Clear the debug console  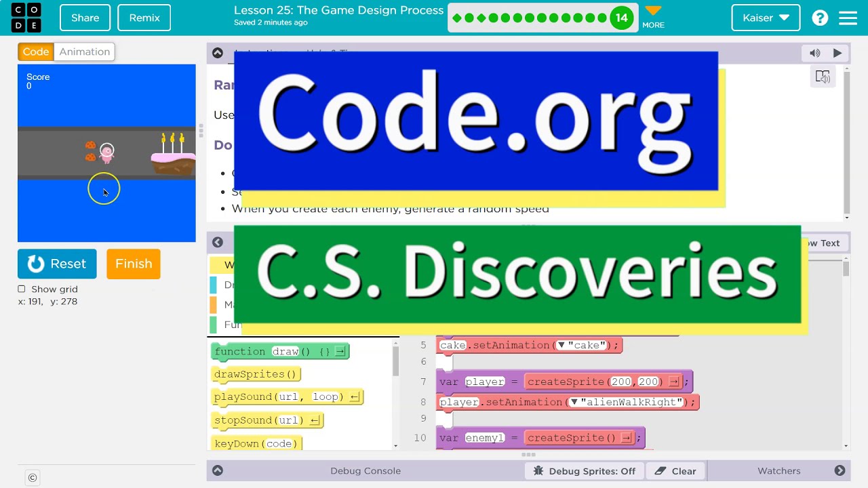coord(675,471)
